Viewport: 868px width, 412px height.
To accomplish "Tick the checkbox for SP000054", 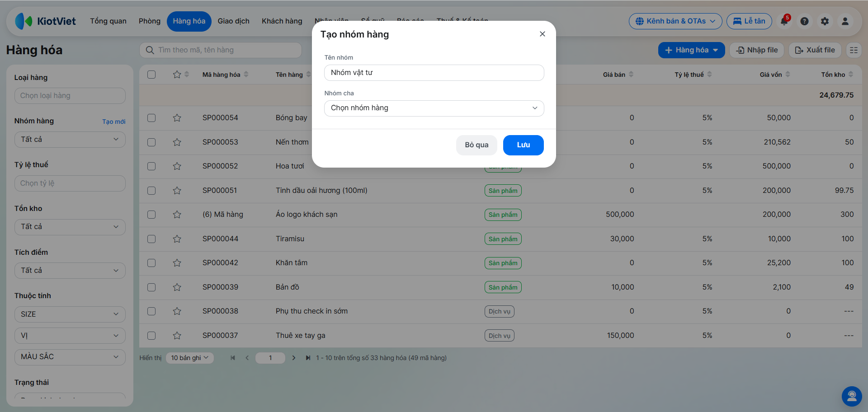I will [151, 118].
